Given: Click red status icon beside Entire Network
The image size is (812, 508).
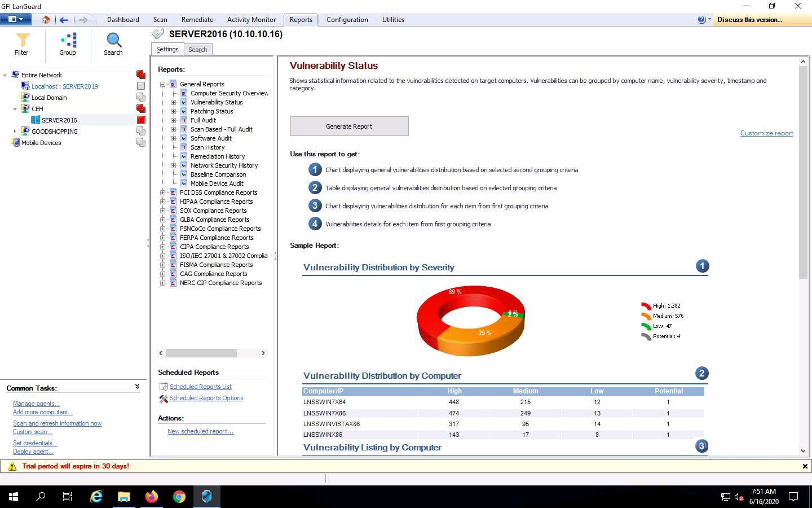Looking at the screenshot, I should [x=141, y=75].
